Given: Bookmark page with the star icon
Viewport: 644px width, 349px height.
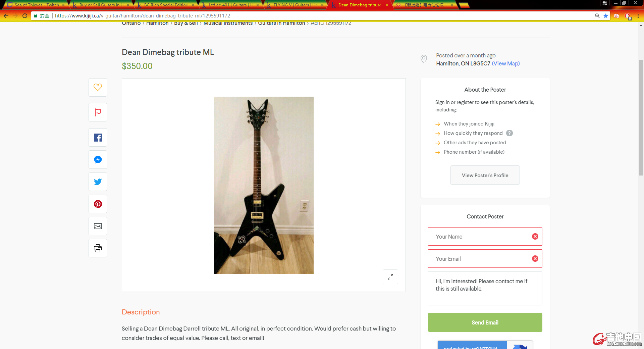Looking at the screenshot, I should (606, 16).
